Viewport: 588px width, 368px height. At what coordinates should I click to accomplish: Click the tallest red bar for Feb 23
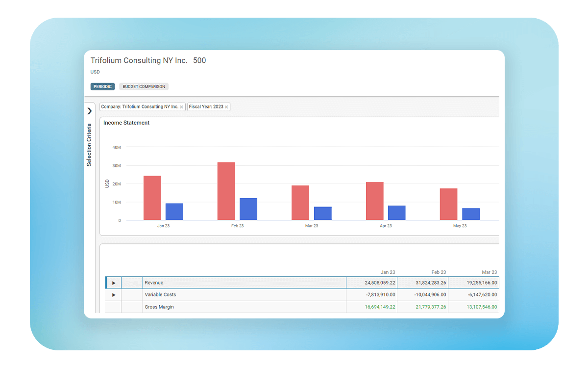pos(226,191)
